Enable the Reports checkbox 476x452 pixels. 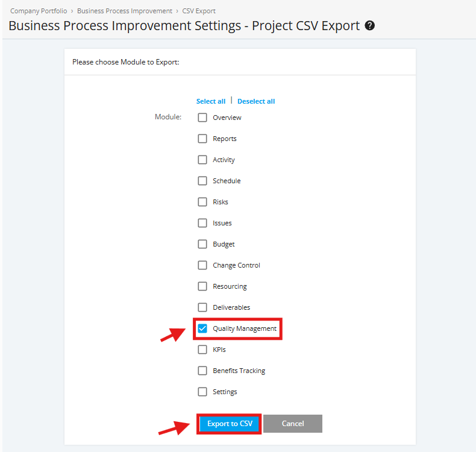pos(202,139)
